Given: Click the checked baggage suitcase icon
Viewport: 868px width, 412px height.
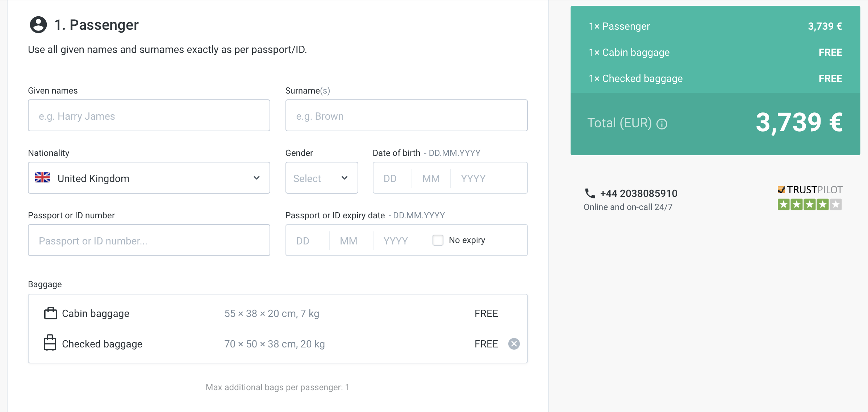Looking at the screenshot, I should 50,343.
